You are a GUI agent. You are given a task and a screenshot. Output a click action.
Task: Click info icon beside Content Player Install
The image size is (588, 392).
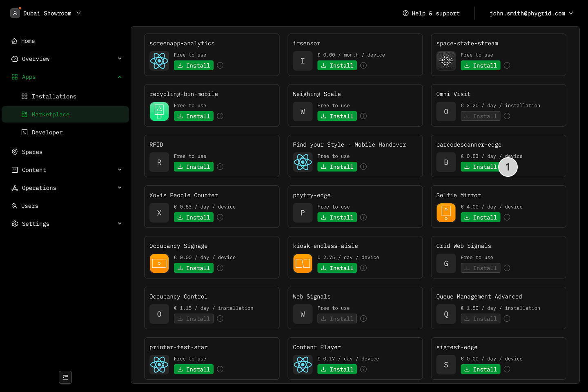click(363, 369)
